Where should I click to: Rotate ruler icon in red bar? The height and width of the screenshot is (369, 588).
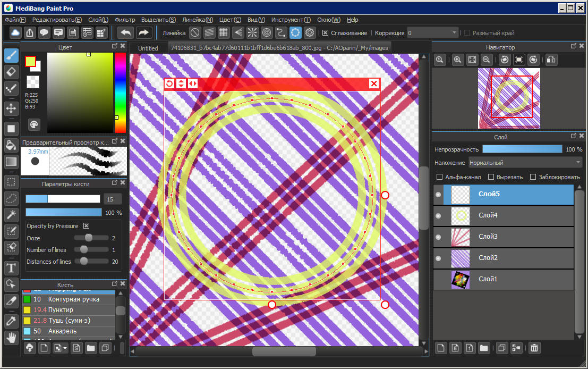pyautogui.click(x=169, y=83)
